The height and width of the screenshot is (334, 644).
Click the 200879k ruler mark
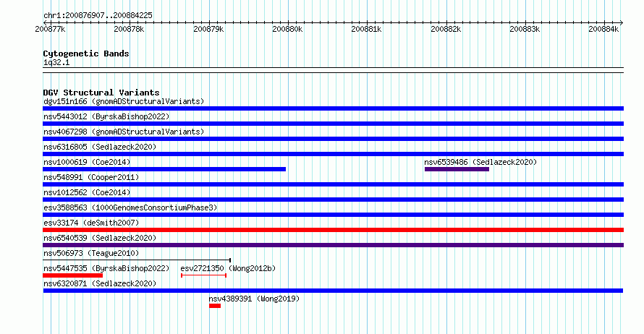208,29
